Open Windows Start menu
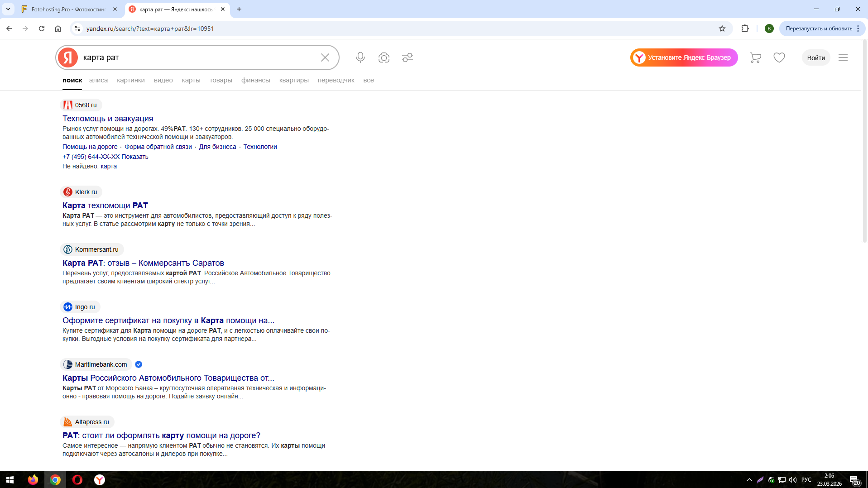This screenshot has height=488, width=868. point(10,480)
